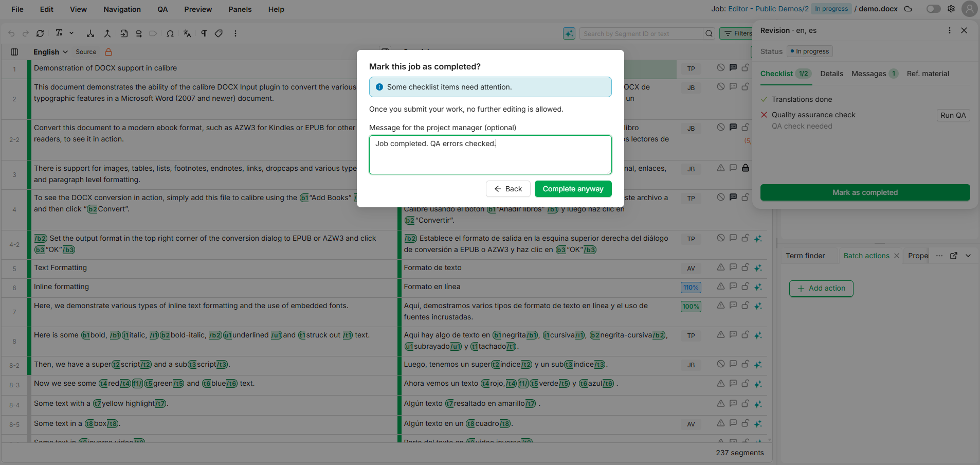
Task: Toggle hidden characters pilcrow icon
Action: coord(204,33)
